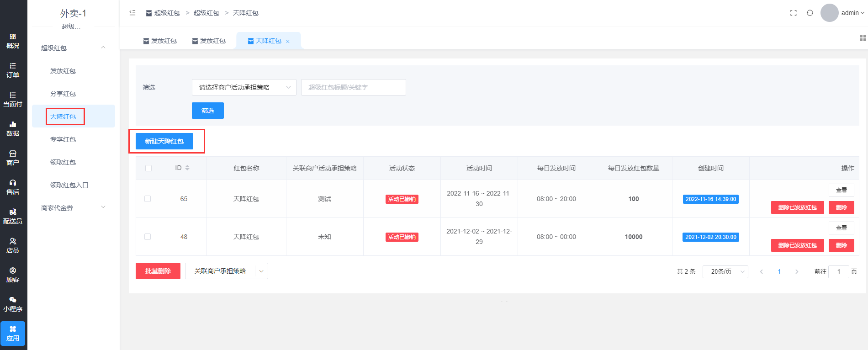Focus the 超级红包标题/关键字 search field
This screenshot has height=350, width=868.
354,87
